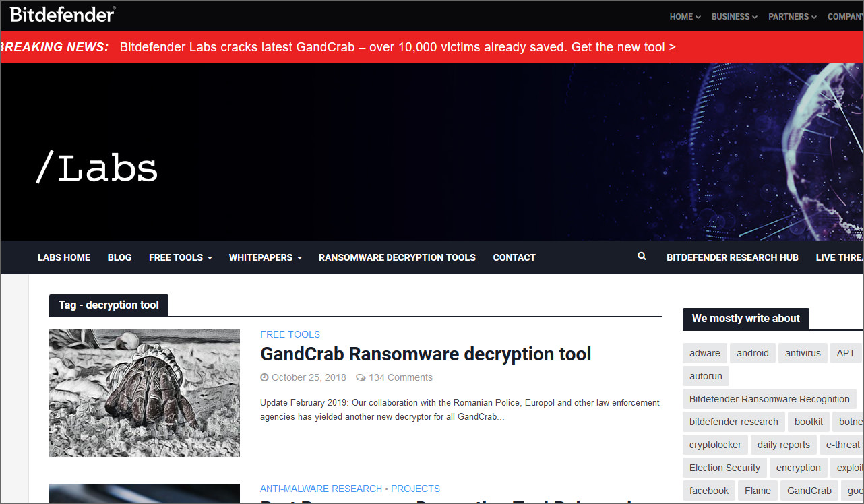The height and width of the screenshot is (504, 864).
Task: Open the second article's thumbnail image
Action: pyautogui.click(x=144, y=493)
